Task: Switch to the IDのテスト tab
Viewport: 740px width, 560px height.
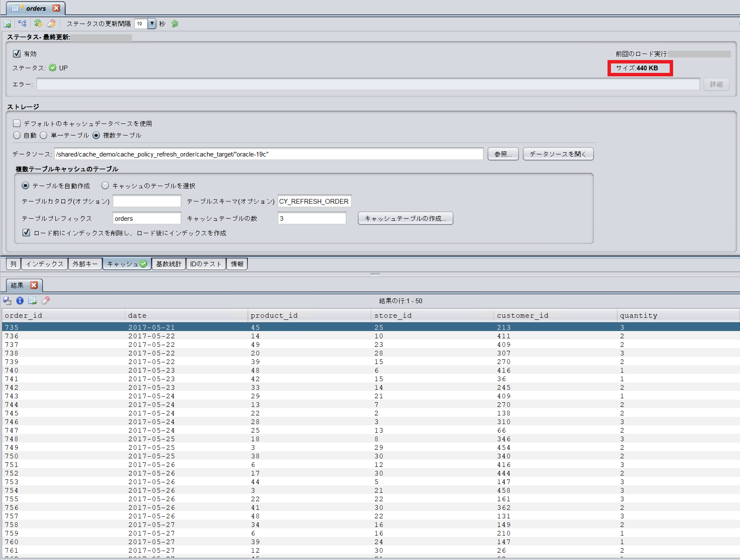Action: (205, 264)
